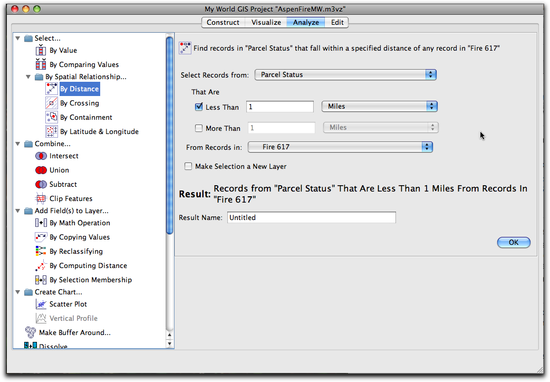Collapse the Combine group triangle
The height and width of the screenshot is (382, 550).
click(x=18, y=143)
